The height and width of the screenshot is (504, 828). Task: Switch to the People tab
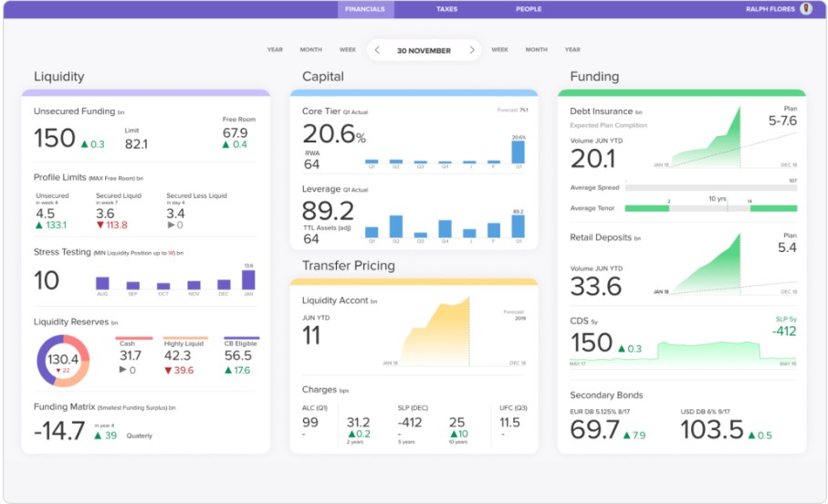[529, 9]
